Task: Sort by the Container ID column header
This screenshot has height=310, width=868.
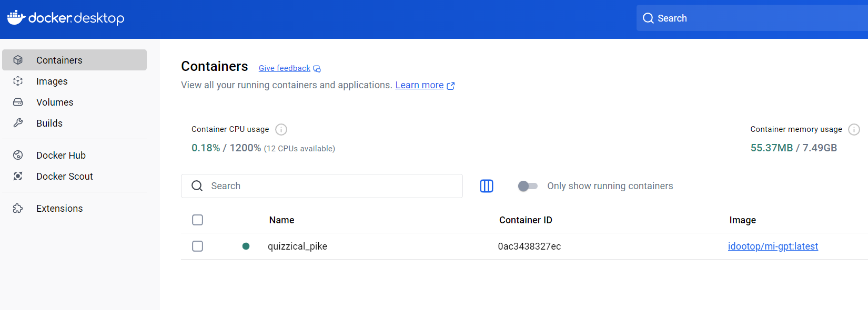Action: tap(526, 220)
